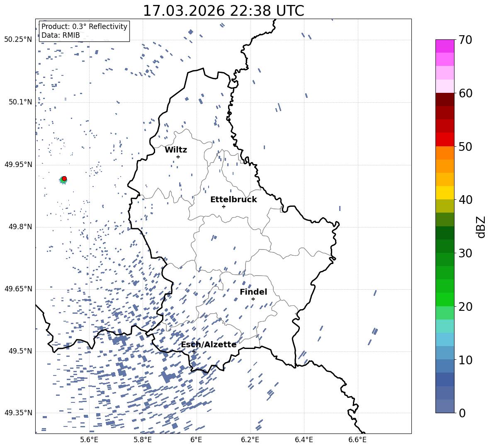The width and height of the screenshot is (491, 448).
Task: Click the Data: RMIB text
Action: coord(61,35)
